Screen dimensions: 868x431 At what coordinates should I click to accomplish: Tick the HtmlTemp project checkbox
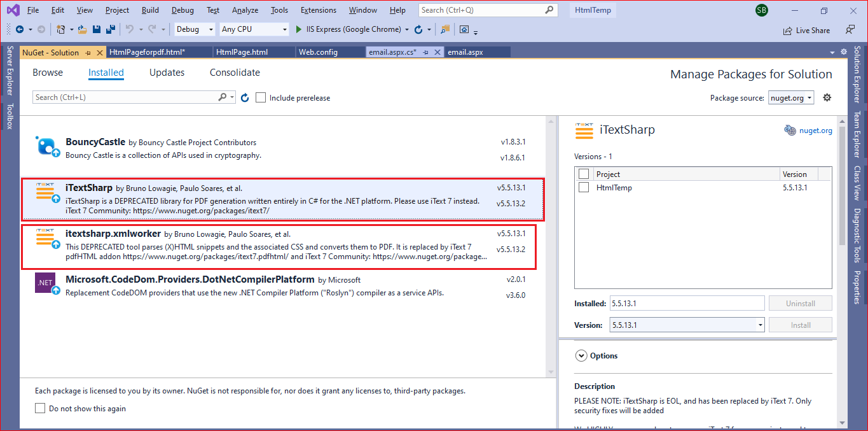pos(584,188)
